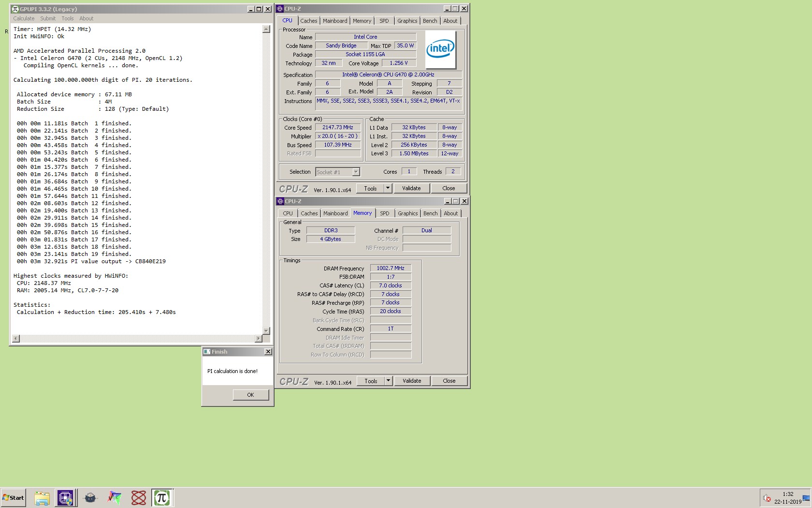Click the PI value output line CB840E219

click(91, 261)
